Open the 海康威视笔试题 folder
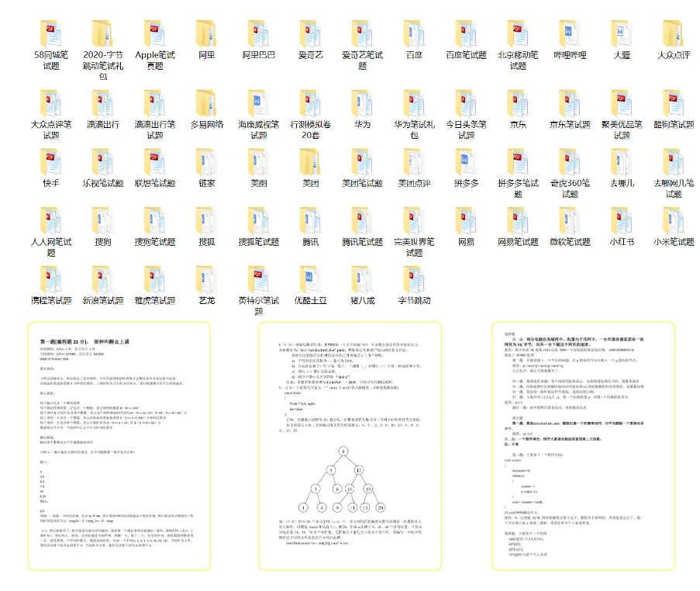This screenshot has height=591, width=700. [258, 103]
